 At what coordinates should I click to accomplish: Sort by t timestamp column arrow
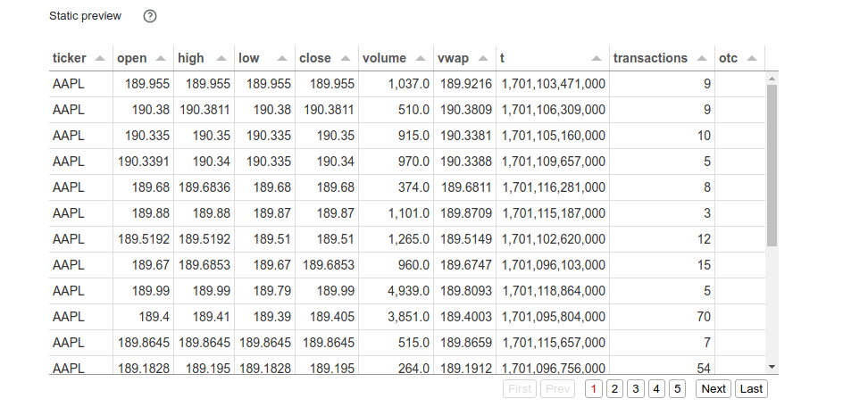coord(596,58)
